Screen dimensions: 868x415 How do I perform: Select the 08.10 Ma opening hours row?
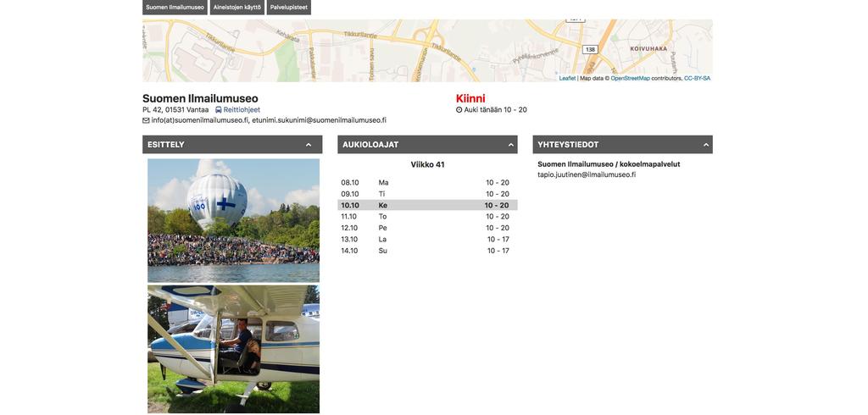[427, 183]
